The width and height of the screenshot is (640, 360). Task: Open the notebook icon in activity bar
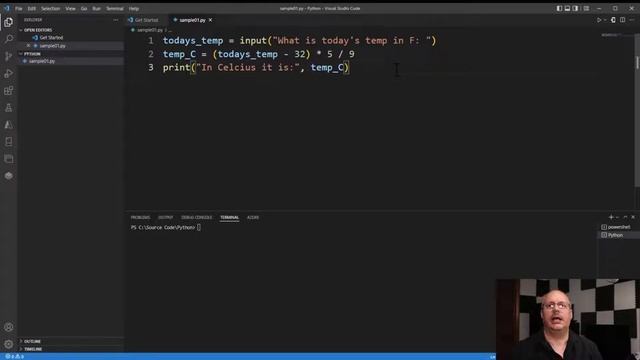(9, 142)
